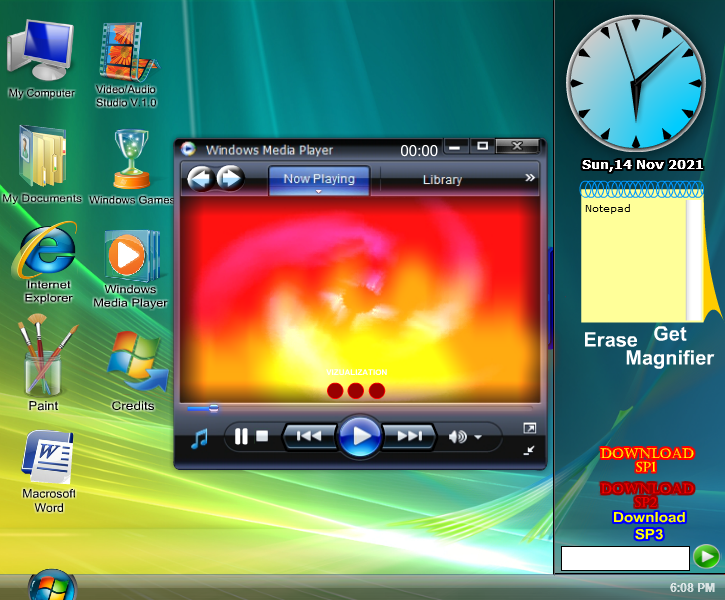Click the date Sun,14 Nov 2021
This screenshot has width=725, height=600.
pyautogui.click(x=642, y=165)
